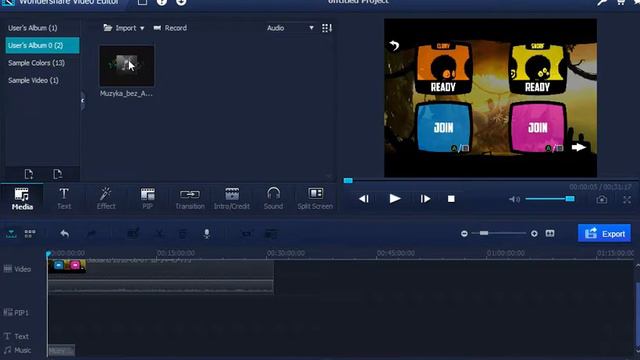Image resolution: width=640 pixels, height=360 pixels.
Task: Click the Redo arrow icon
Action: pyautogui.click(x=91, y=233)
